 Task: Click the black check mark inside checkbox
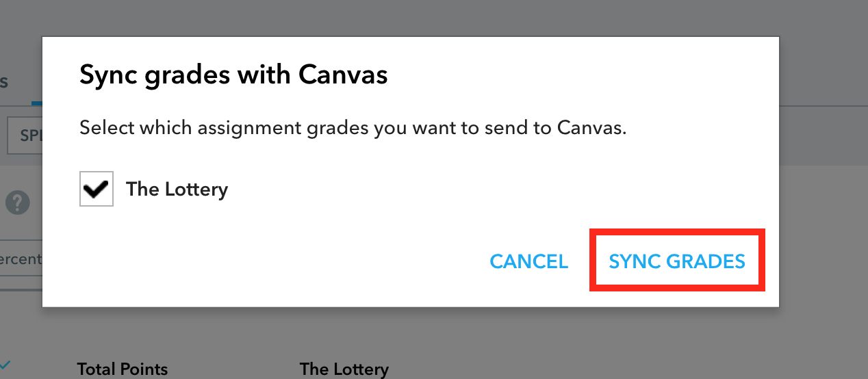click(97, 189)
